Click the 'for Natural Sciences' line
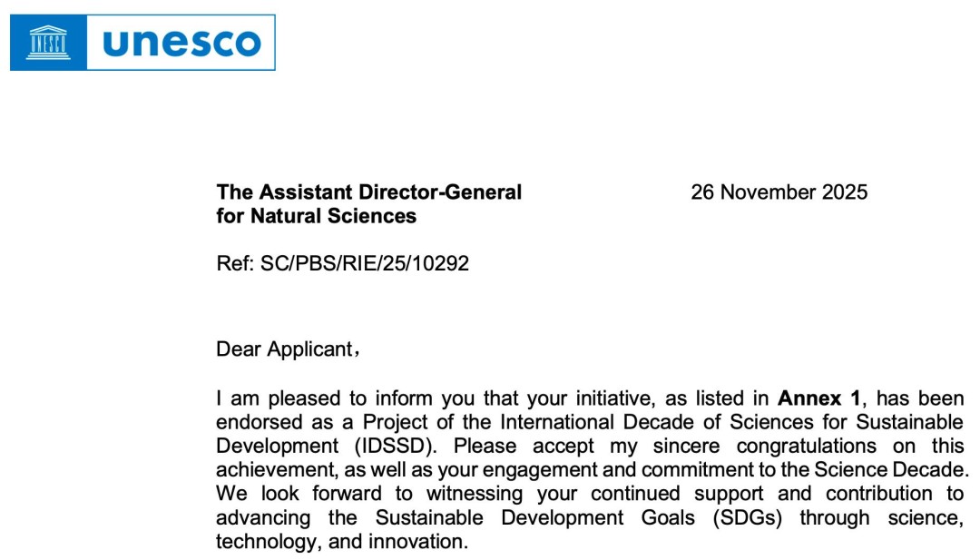Screen dimensions: 980x560 click(316, 216)
